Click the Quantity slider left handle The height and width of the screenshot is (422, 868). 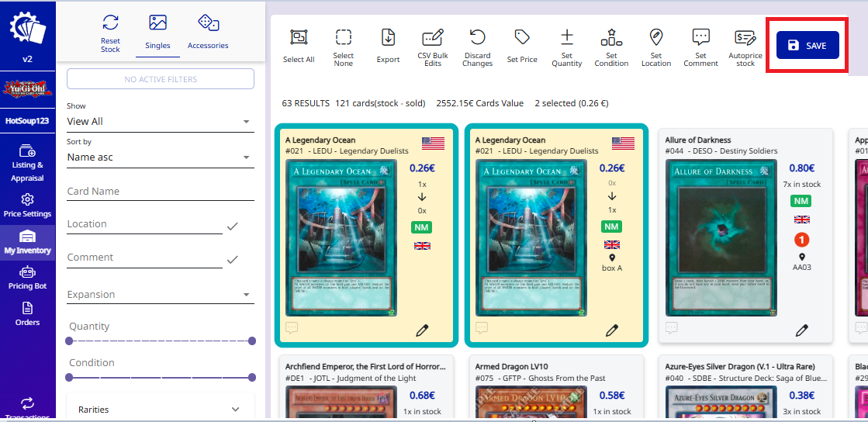69,341
